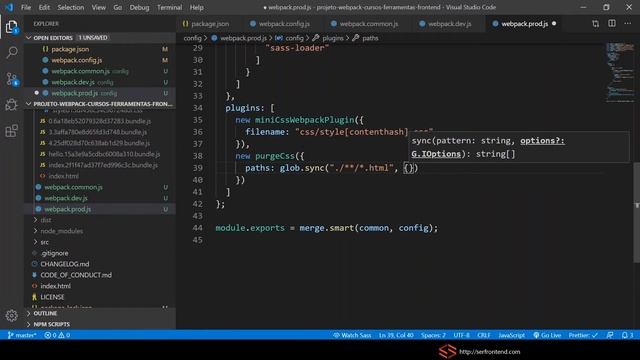This screenshot has width=640, height=360.
Task: Open the notifications bell
Action: click(627, 335)
